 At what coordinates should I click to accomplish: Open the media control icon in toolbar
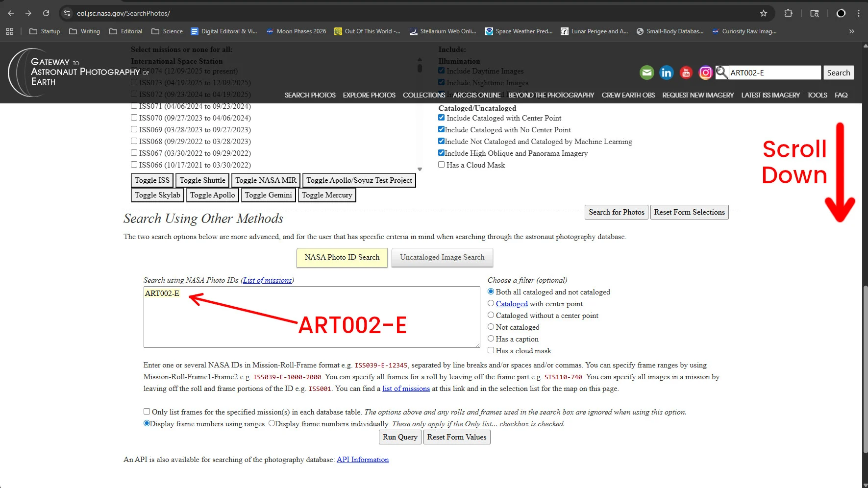[x=815, y=13]
